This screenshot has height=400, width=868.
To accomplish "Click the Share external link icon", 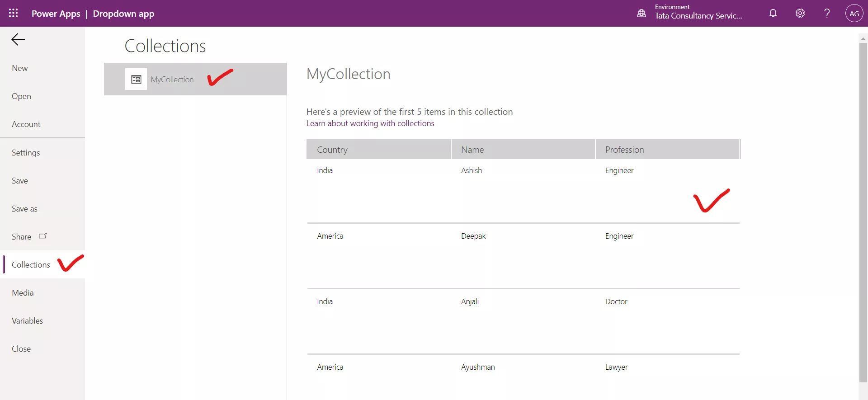I will [43, 236].
